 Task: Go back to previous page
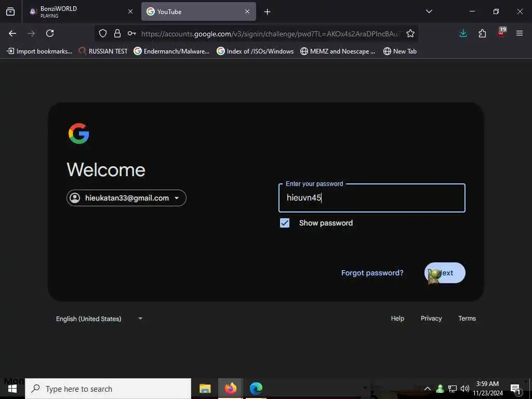(x=12, y=33)
